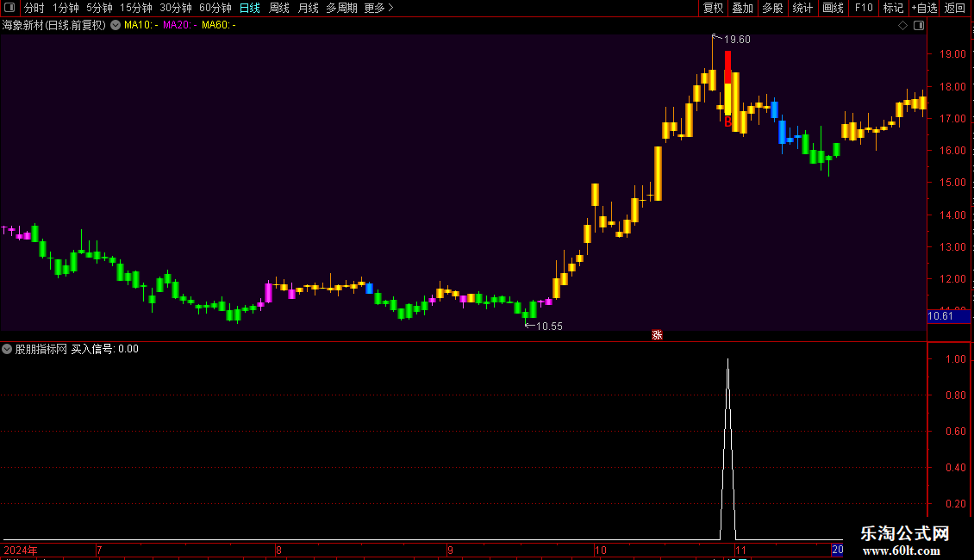Toggle the main chart indicator circle icon
Viewport: 974px width, 560px height.
point(116,25)
